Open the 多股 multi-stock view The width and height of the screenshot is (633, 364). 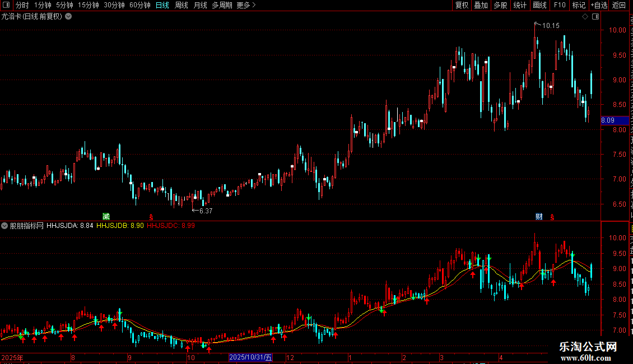(500, 5)
